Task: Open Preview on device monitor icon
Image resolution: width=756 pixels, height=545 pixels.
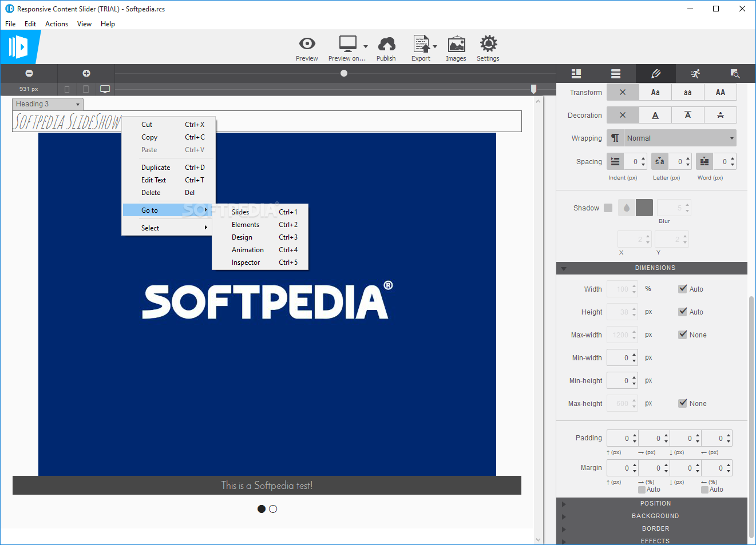Action: [x=347, y=44]
